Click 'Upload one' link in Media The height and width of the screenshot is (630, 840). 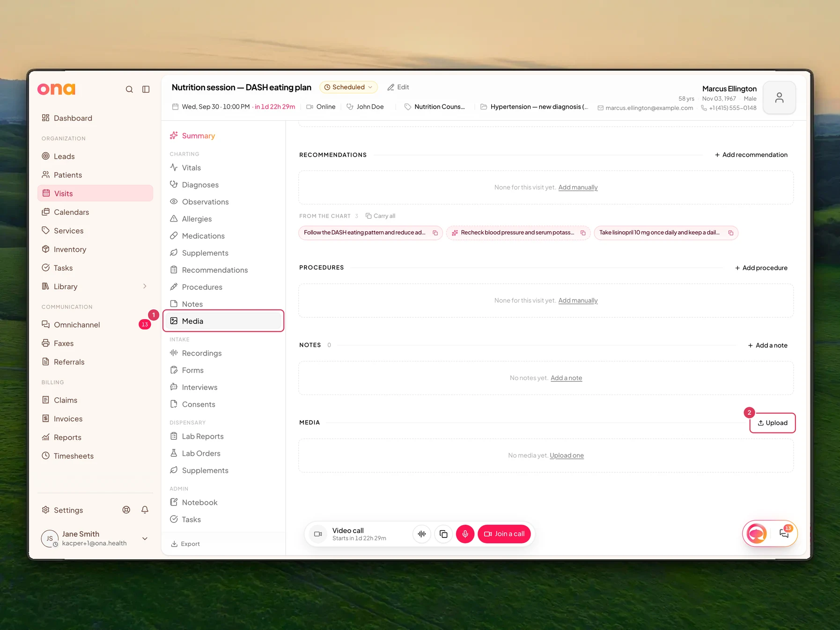click(567, 455)
